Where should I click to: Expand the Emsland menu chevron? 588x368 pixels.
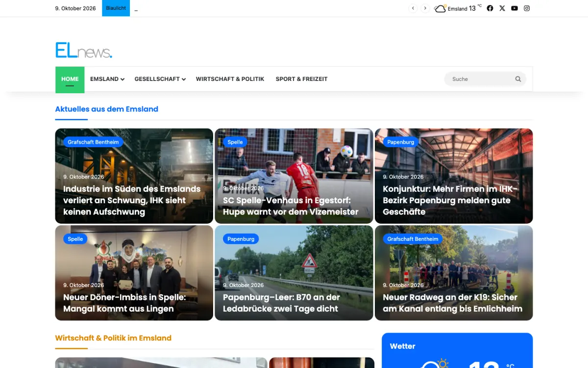pyautogui.click(x=122, y=79)
